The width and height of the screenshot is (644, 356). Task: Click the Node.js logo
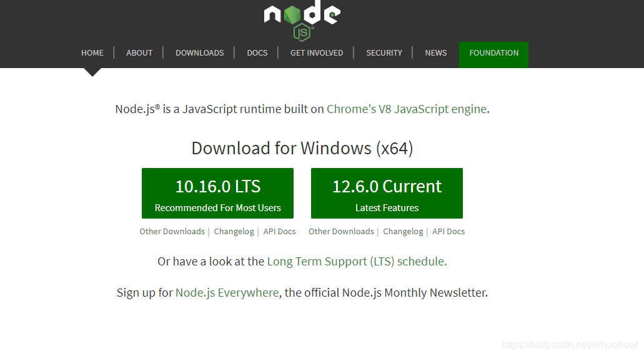click(x=302, y=20)
